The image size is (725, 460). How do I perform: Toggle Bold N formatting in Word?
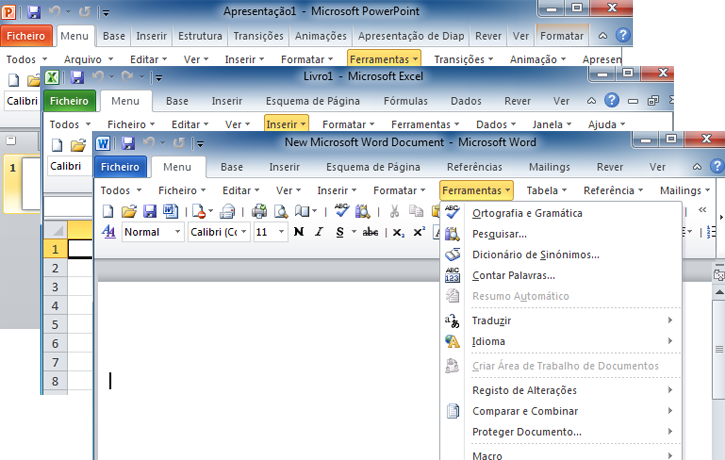299,232
